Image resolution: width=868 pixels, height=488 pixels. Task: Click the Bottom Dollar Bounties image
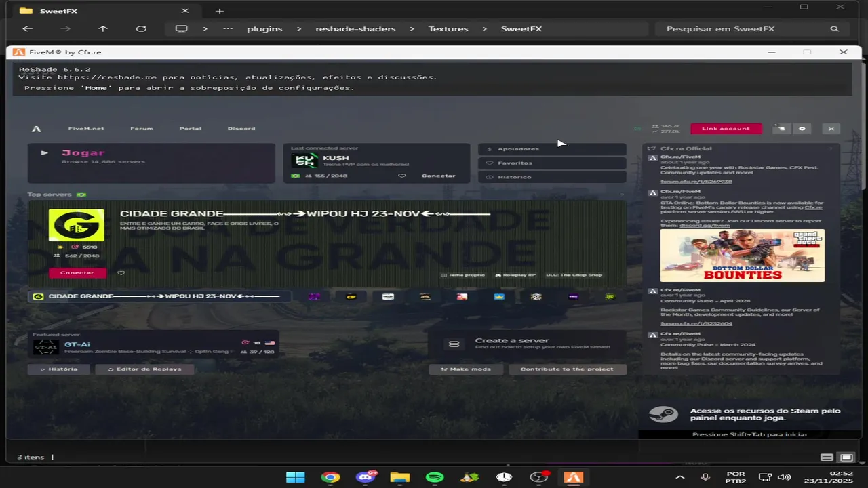click(743, 256)
